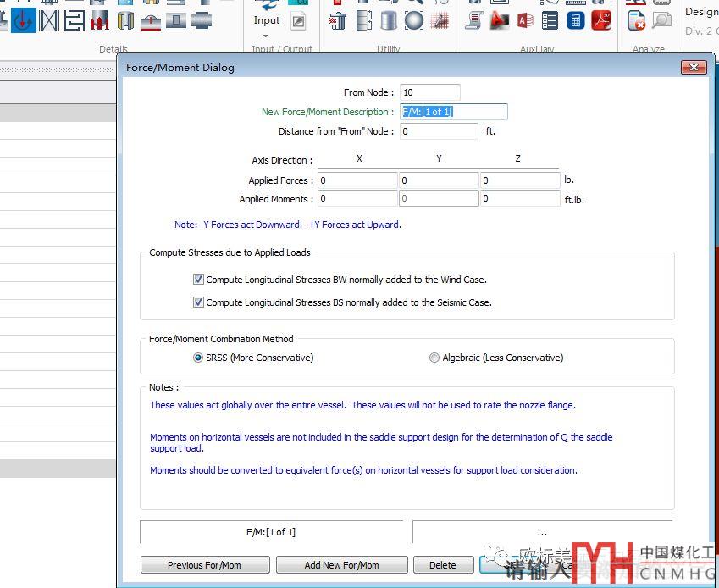
Task: Select SRSS (More Conservative) method
Action: point(198,358)
